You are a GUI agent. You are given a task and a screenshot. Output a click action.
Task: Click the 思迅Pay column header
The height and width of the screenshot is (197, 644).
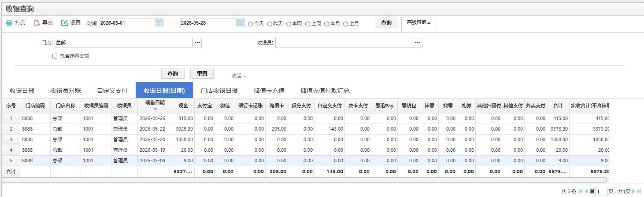pyautogui.click(x=384, y=106)
